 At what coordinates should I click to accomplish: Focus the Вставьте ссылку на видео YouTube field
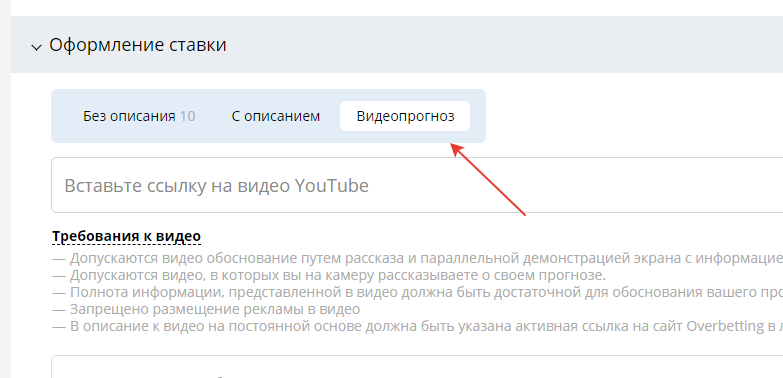pyautogui.click(x=417, y=185)
